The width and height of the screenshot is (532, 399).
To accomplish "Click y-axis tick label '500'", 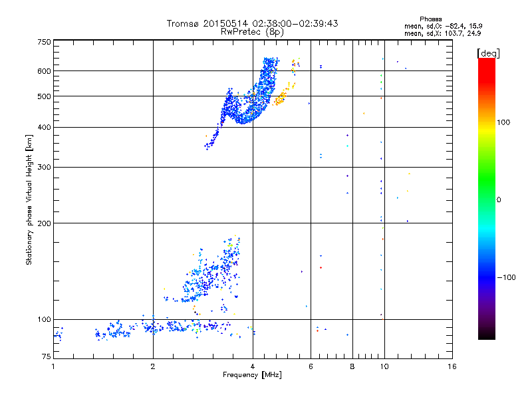I will click(44, 96).
